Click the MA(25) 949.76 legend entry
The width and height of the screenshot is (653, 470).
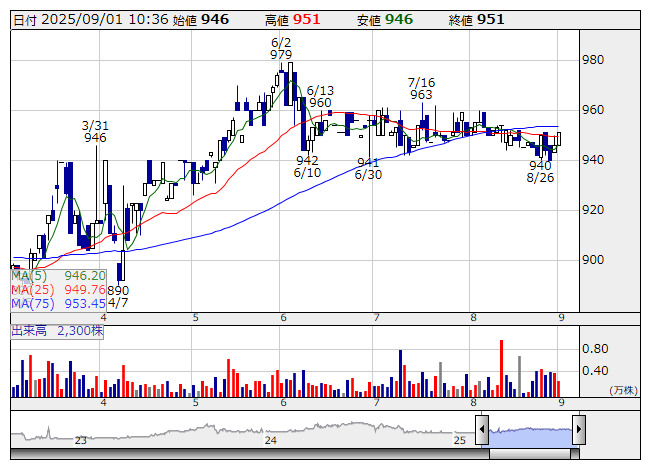point(58,290)
